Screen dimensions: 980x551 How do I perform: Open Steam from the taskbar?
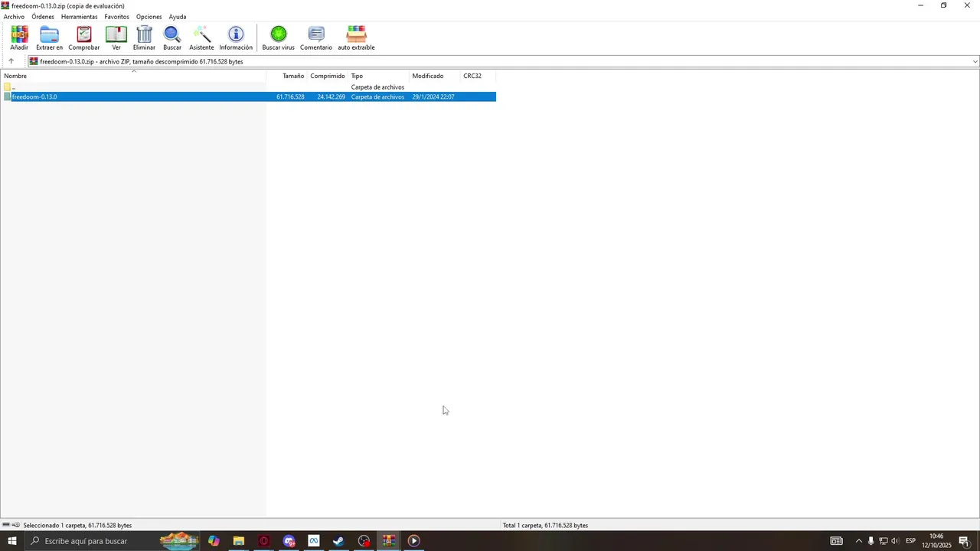point(338,541)
